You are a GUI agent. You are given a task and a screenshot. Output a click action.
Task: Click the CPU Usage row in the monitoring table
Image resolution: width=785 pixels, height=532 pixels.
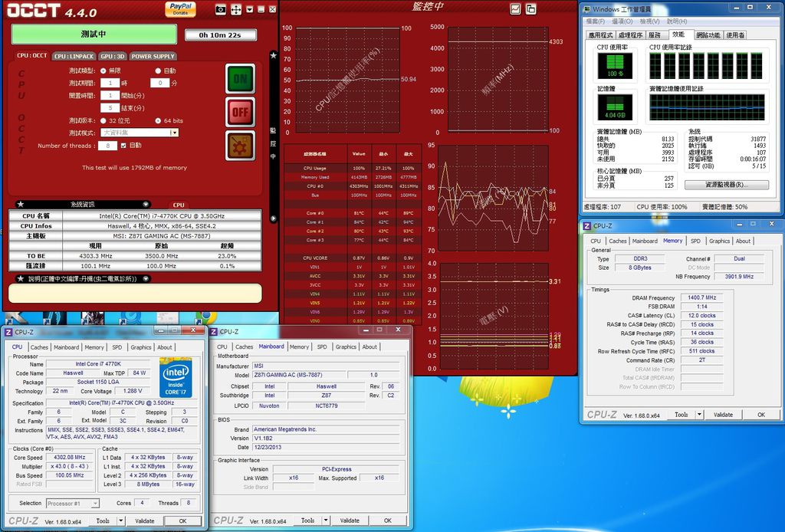tap(353, 168)
